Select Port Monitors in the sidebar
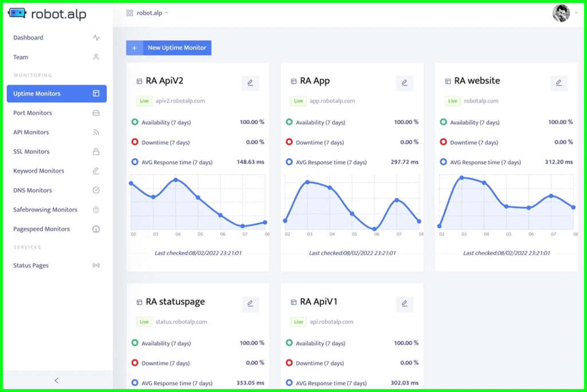587x392 pixels. click(33, 113)
